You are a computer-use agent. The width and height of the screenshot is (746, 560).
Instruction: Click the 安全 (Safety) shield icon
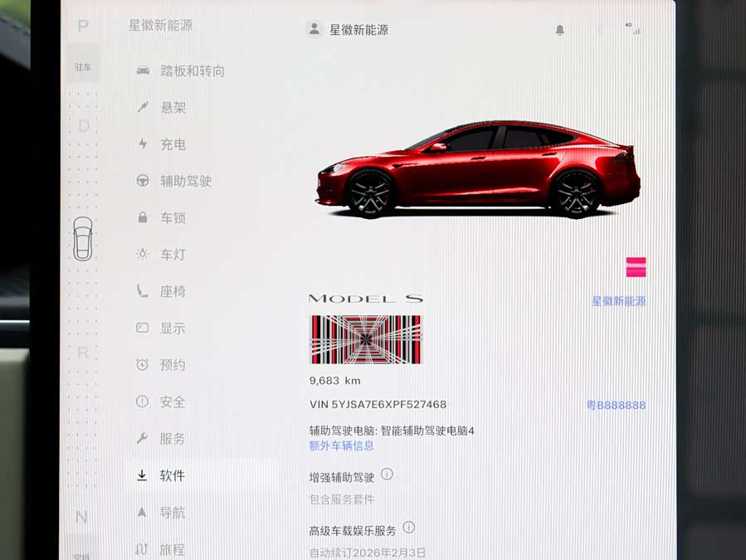[x=143, y=402]
